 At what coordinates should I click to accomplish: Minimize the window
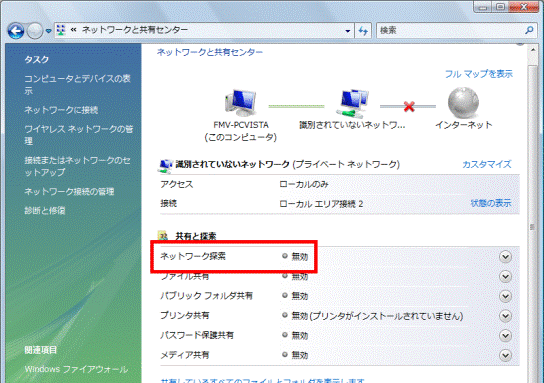483,7
